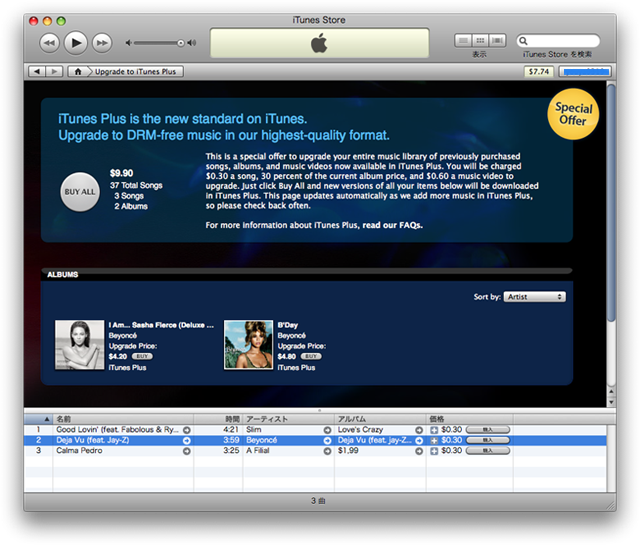The width and height of the screenshot is (640, 545).
Task: Click the Beyoncé artist under B'Day
Action: click(x=291, y=336)
